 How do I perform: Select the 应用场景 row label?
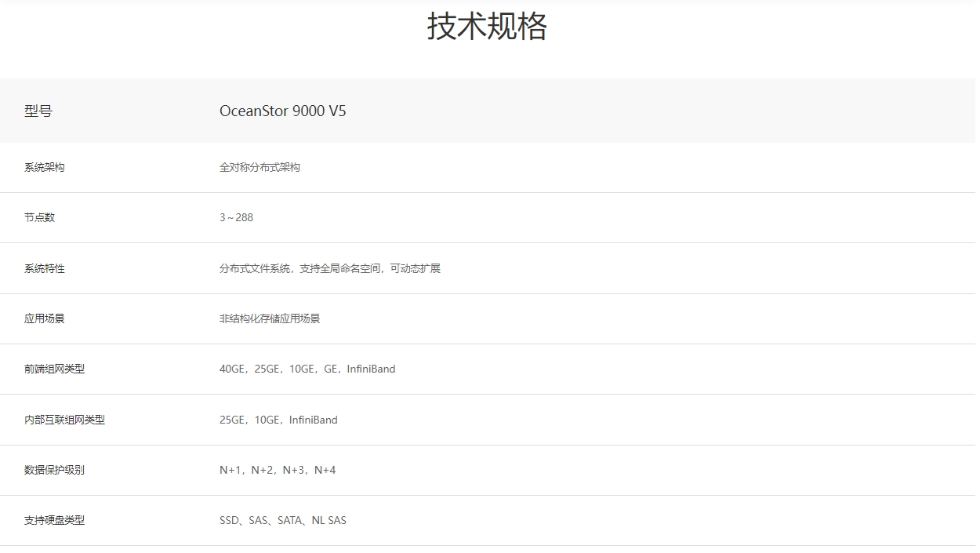(x=45, y=318)
